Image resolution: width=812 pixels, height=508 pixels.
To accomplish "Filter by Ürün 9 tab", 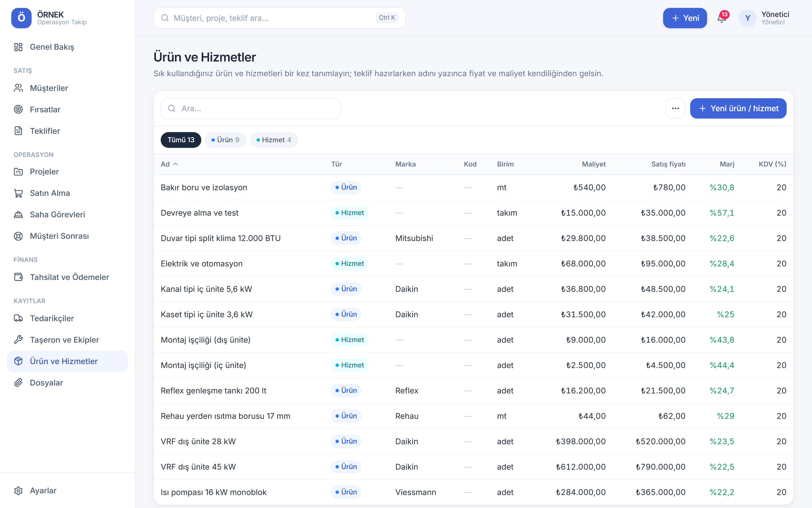I will point(226,140).
